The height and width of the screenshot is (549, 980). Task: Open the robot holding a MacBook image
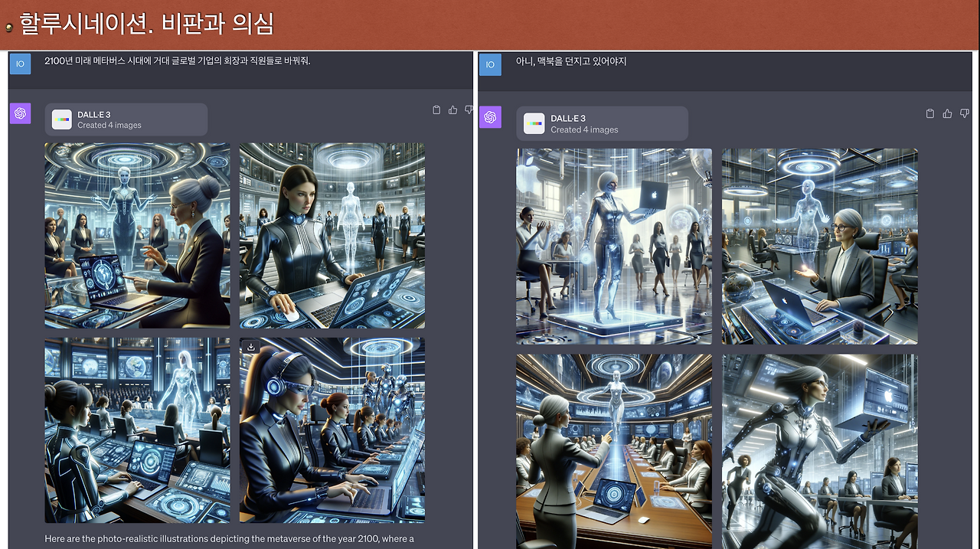tap(612, 245)
